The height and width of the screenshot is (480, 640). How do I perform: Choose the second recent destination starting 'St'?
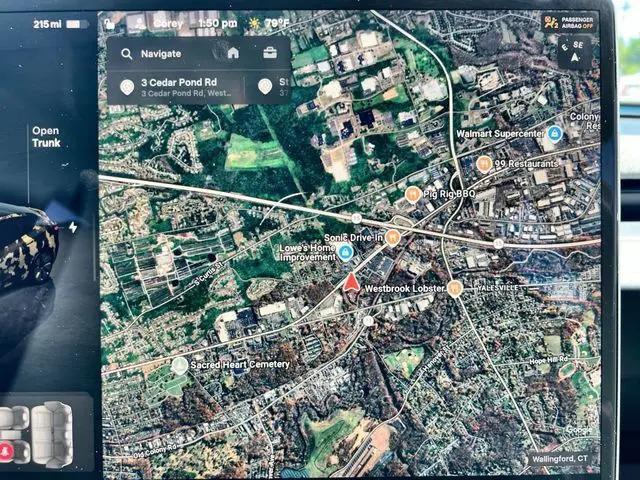274,87
